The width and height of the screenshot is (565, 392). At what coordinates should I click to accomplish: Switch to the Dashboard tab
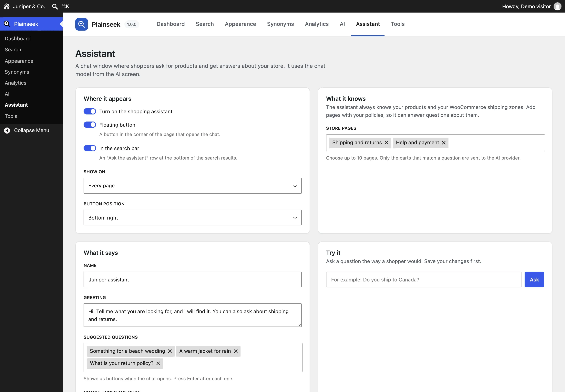(170, 24)
